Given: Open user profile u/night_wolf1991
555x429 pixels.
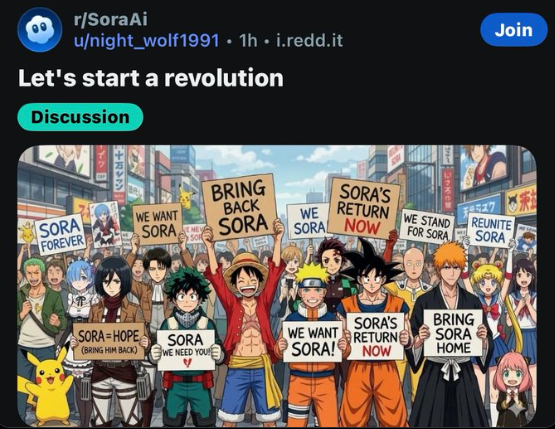Looking at the screenshot, I should tap(147, 40).
